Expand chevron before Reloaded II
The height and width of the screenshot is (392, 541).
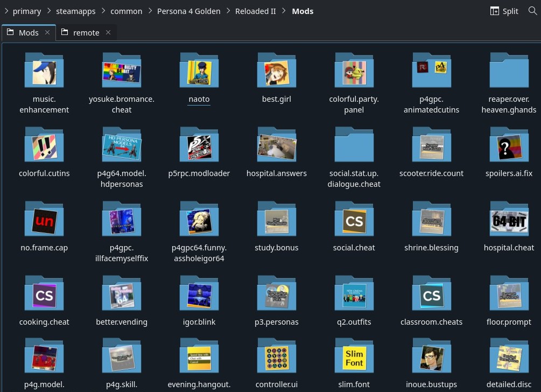pyautogui.click(x=228, y=11)
